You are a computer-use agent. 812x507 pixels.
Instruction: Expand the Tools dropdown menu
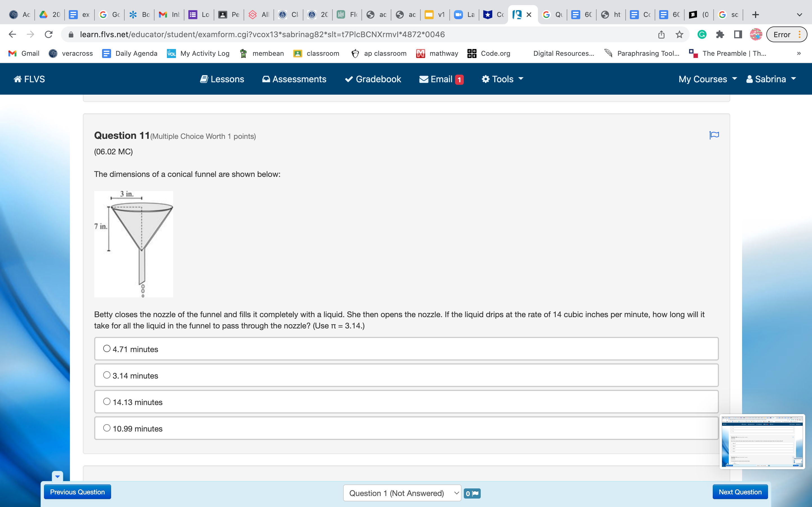(502, 79)
